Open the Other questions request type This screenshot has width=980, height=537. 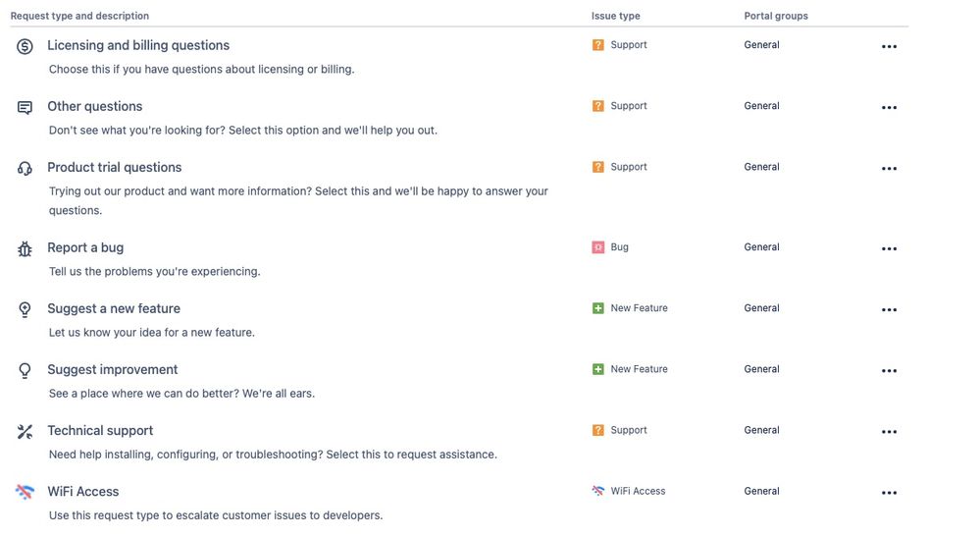click(x=95, y=106)
